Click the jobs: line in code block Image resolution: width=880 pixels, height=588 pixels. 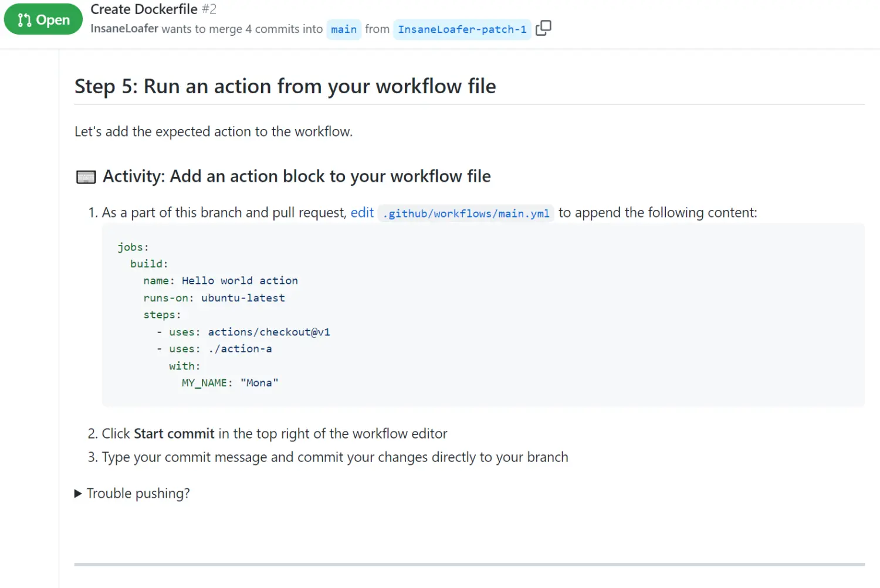133,247
